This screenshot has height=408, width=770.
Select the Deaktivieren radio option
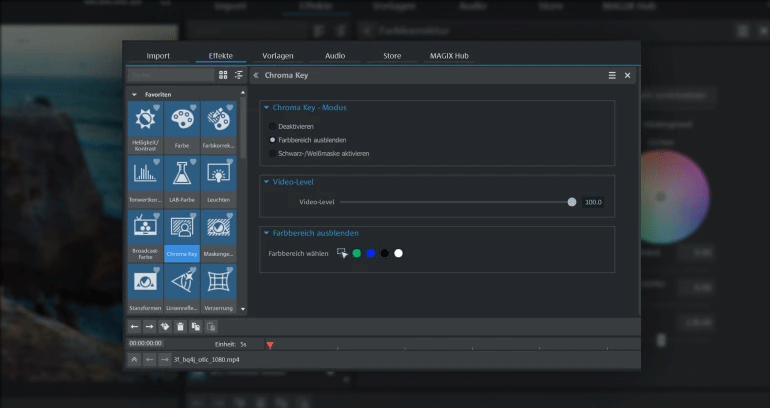[x=272, y=127]
